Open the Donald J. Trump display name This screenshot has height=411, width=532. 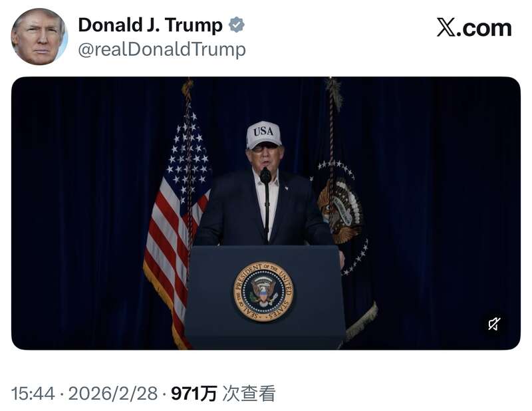click(x=150, y=25)
